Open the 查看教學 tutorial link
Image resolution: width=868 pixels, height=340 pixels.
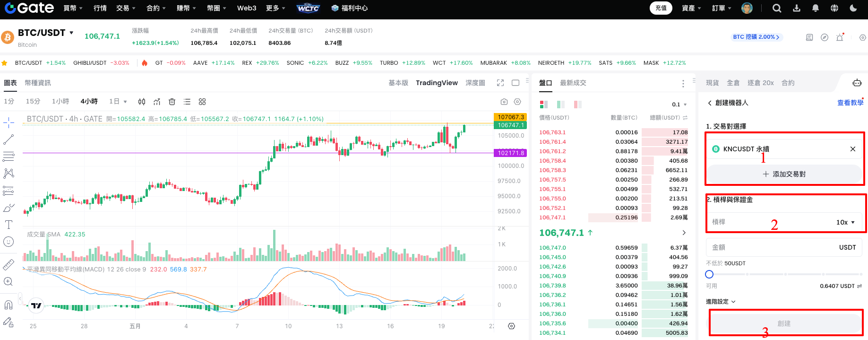pos(850,103)
